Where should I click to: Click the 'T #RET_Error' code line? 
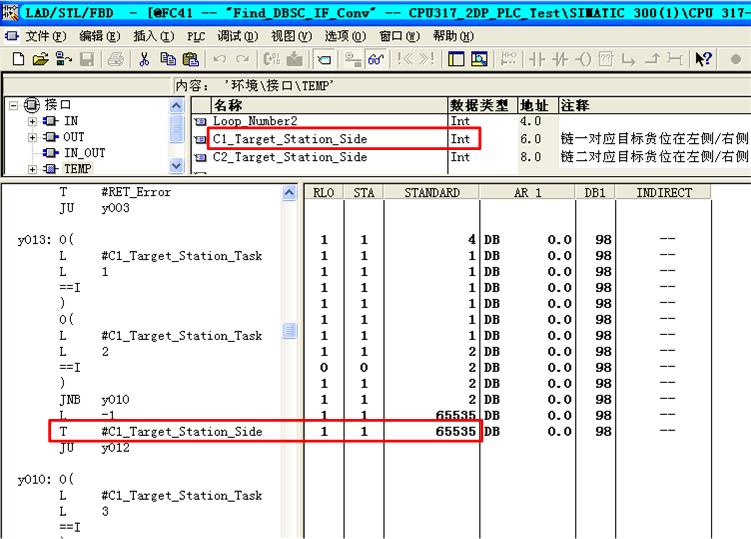click(x=115, y=192)
